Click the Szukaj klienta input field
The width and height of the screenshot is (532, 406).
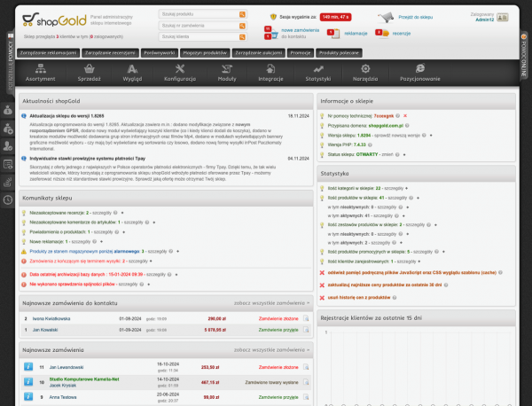coord(195,37)
